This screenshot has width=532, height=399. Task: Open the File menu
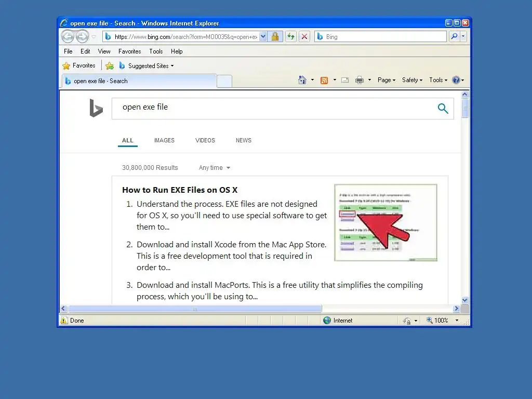[68, 51]
